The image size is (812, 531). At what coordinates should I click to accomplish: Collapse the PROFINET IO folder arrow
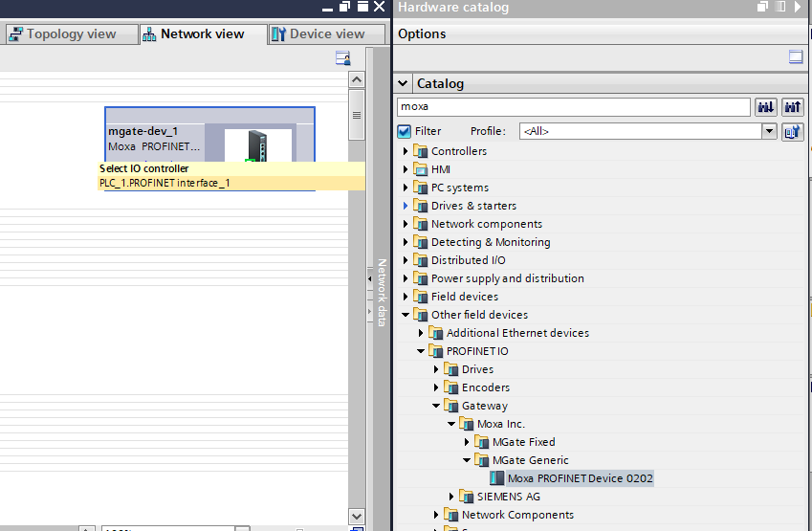[421, 351]
